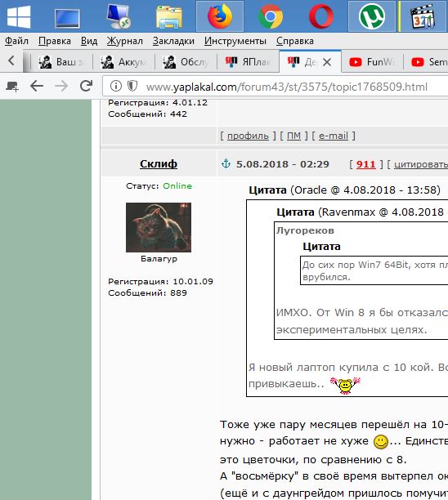Switch to the FunW YouTube tab
The height and width of the screenshot is (500, 448).
(372, 61)
